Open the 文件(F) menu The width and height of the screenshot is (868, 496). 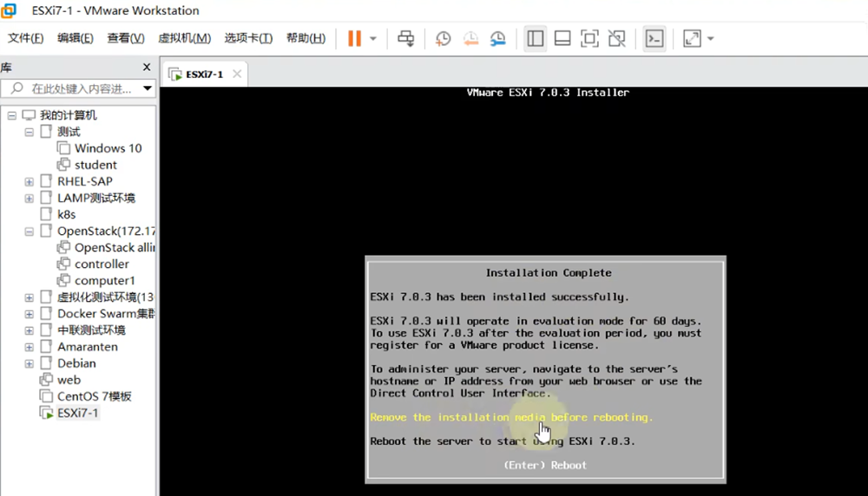click(25, 38)
